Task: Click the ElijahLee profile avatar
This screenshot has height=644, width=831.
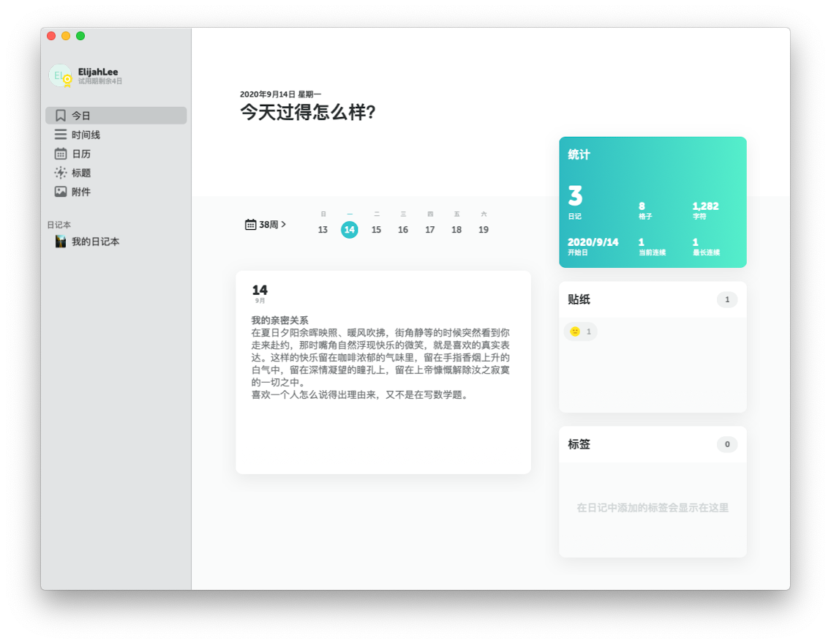Action: [60, 75]
